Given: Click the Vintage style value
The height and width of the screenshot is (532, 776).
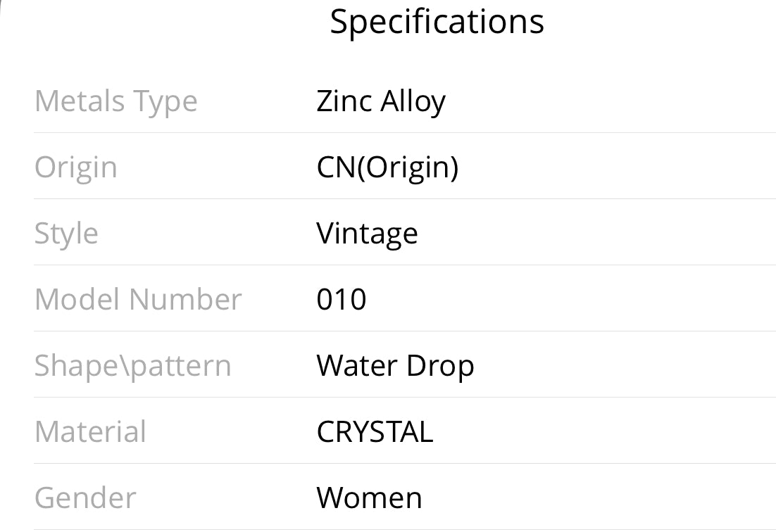Looking at the screenshot, I should [x=367, y=234].
